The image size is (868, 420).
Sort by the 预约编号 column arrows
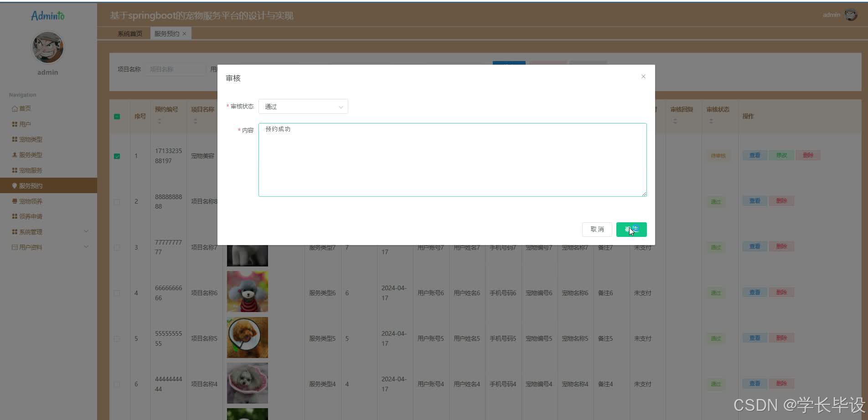pyautogui.click(x=160, y=121)
